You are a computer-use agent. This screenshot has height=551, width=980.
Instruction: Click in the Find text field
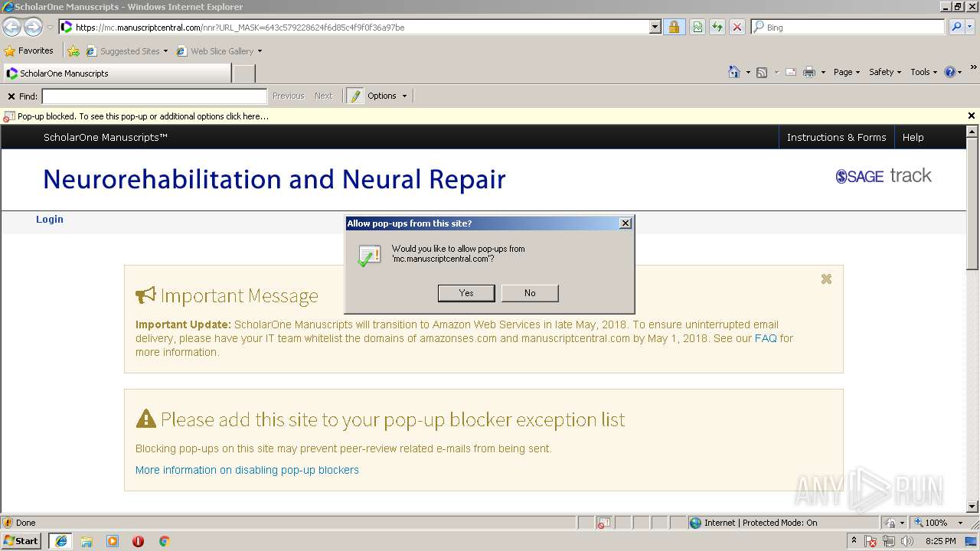(154, 96)
